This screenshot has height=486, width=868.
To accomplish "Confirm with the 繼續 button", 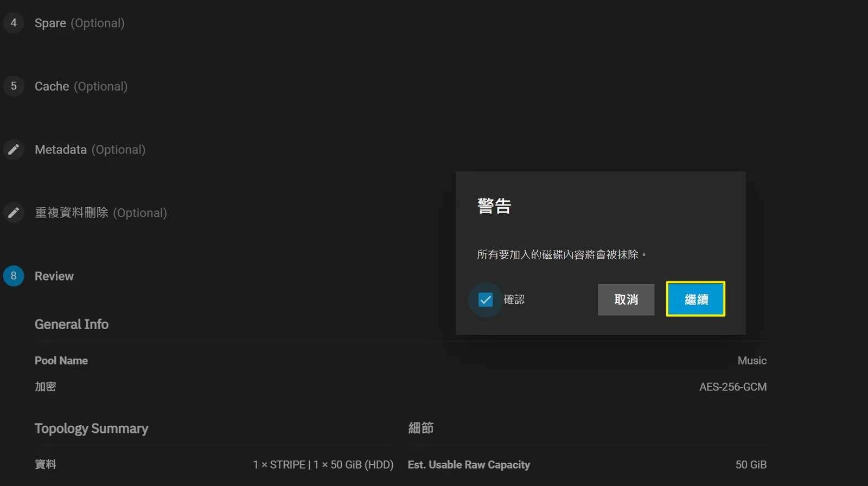I will pyautogui.click(x=695, y=299).
